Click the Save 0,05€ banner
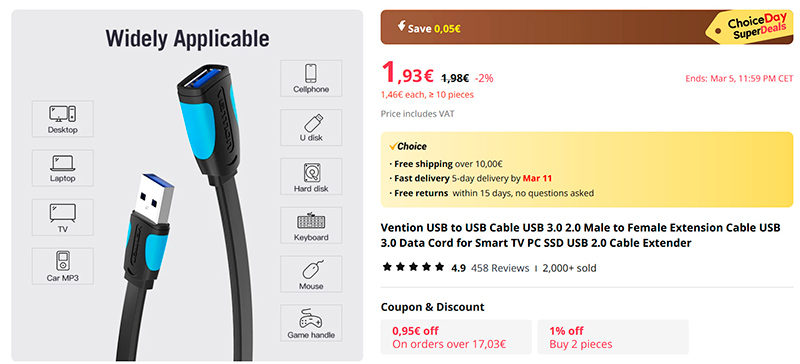 coord(587,27)
